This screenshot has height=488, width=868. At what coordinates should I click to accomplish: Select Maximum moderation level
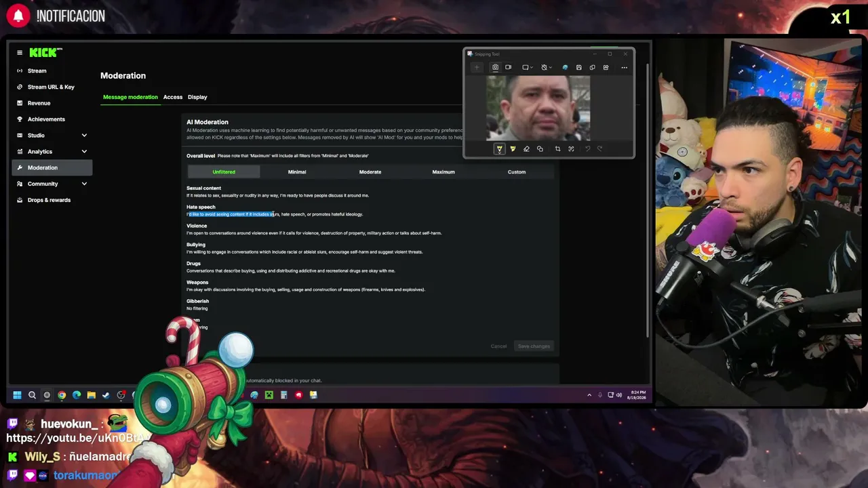point(443,172)
